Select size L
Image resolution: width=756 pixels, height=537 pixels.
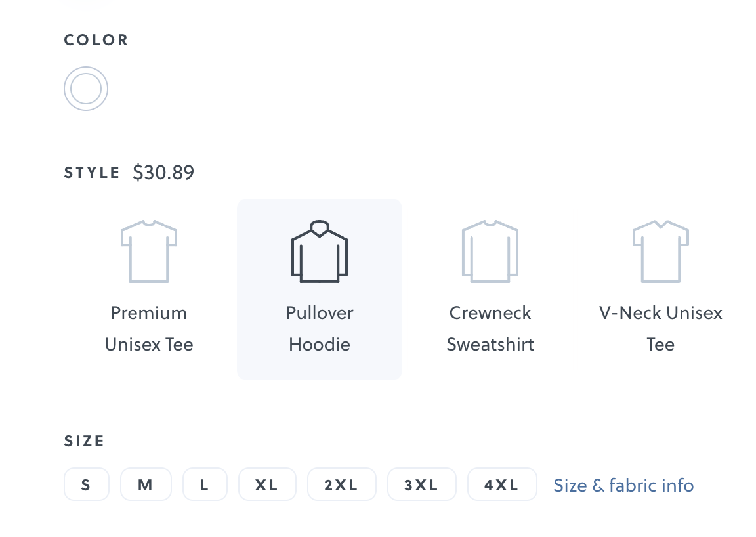205,485
